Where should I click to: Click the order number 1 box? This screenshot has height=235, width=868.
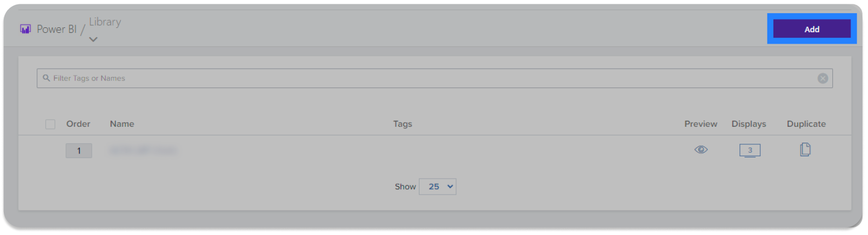(79, 151)
